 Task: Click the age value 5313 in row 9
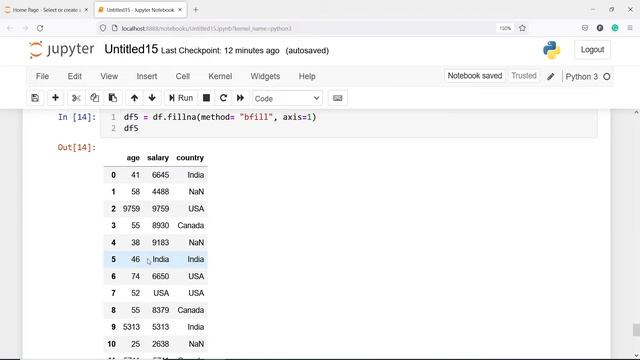pos(131,327)
